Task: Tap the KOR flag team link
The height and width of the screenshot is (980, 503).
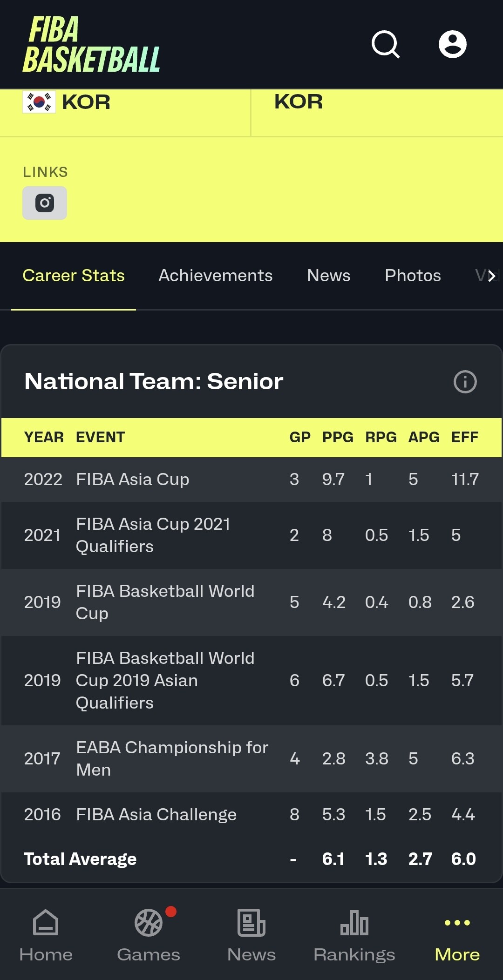Action: point(67,102)
